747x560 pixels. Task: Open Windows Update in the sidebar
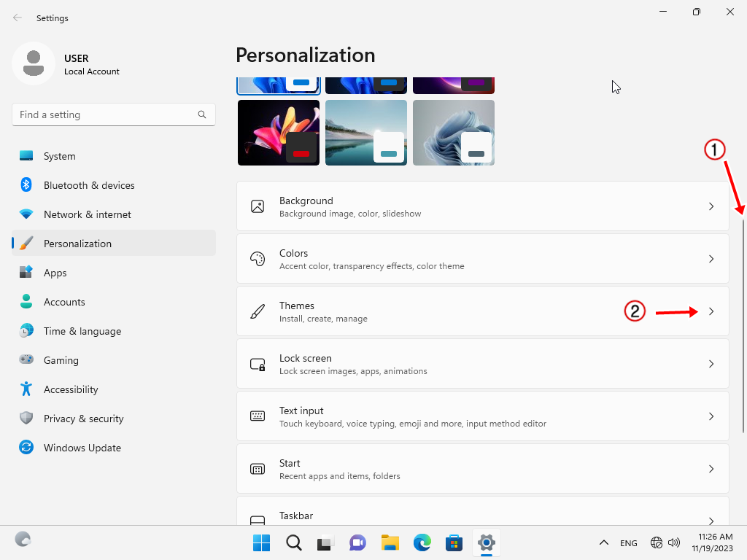pyautogui.click(x=82, y=448)
